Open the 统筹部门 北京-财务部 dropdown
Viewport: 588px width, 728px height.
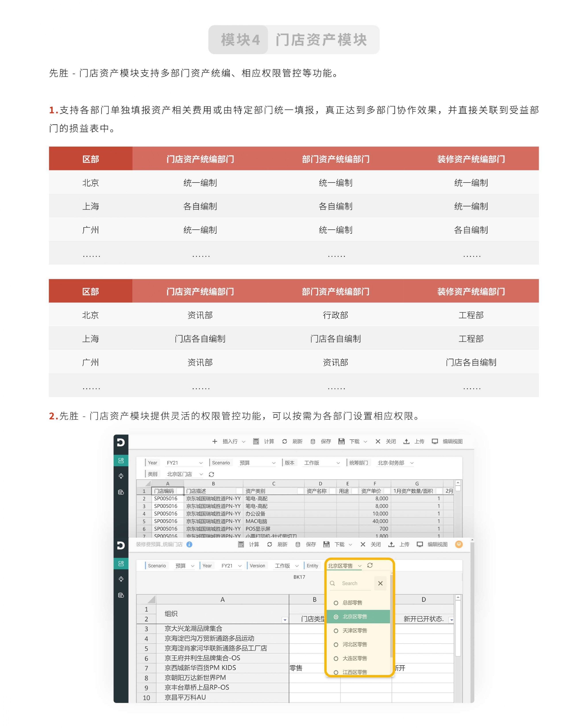(395, 463)
